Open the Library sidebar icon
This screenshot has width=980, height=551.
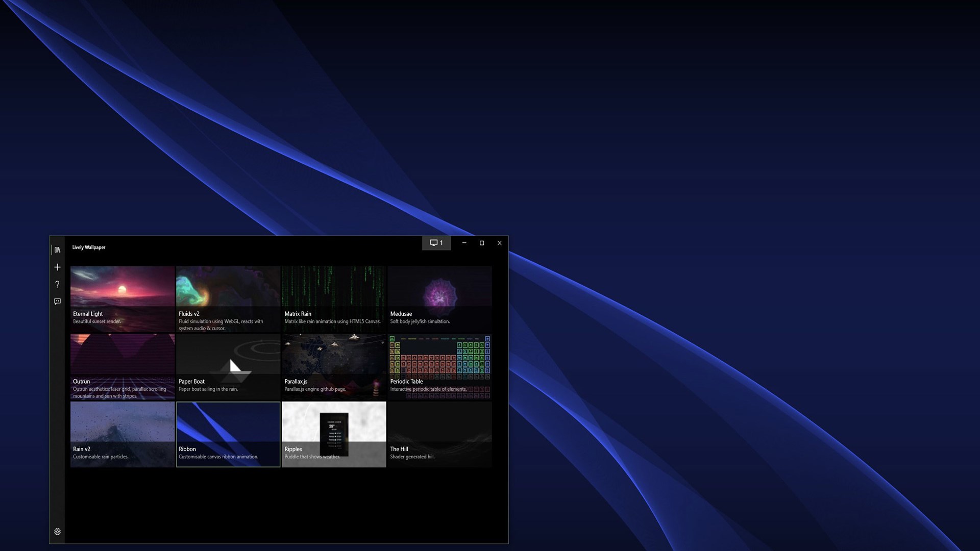tap(57, 250)
